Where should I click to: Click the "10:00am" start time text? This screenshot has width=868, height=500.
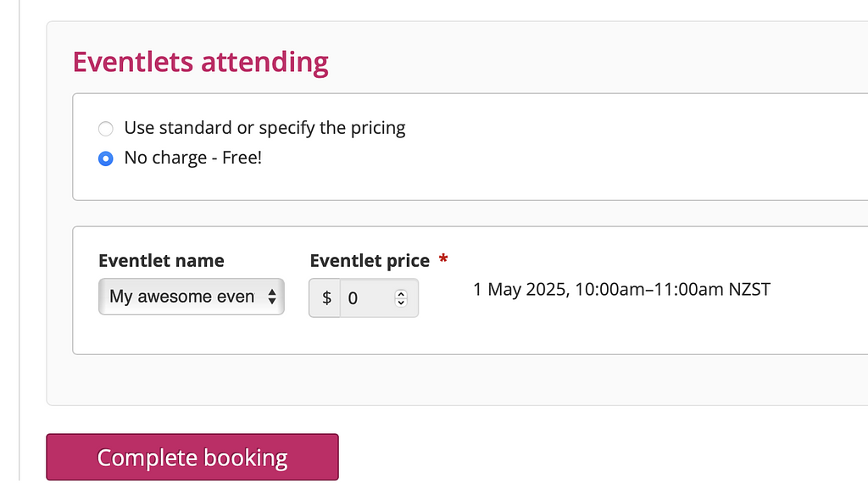coord(607,290)
